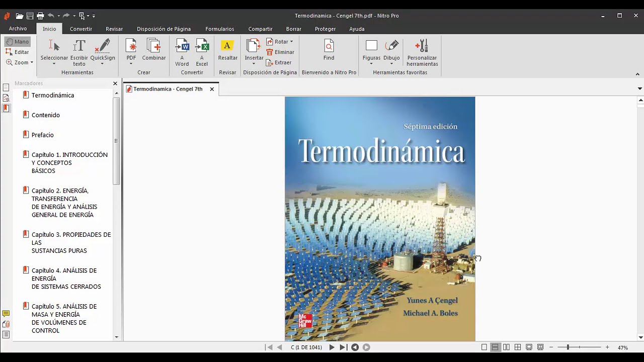Click the page number field
Image resolution: width=644 pixels, height=362 pixels.
coord(306,347)
